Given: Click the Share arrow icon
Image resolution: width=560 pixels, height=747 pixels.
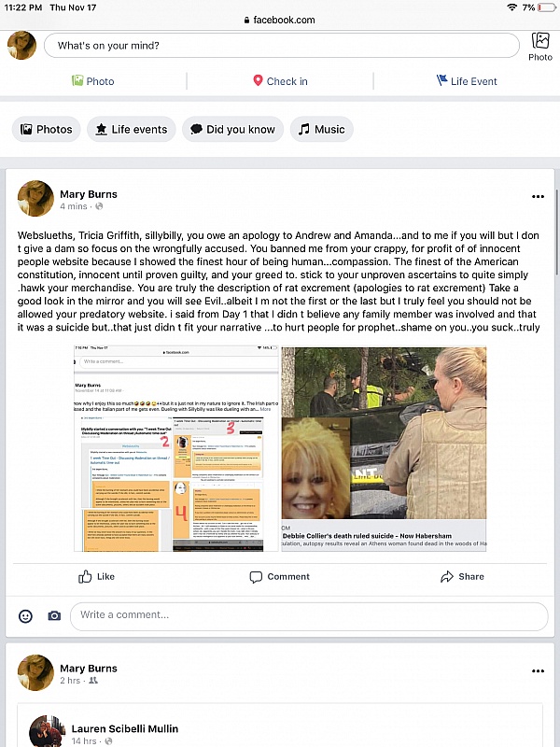Looking at the screenshot, I should pos(447,576).
